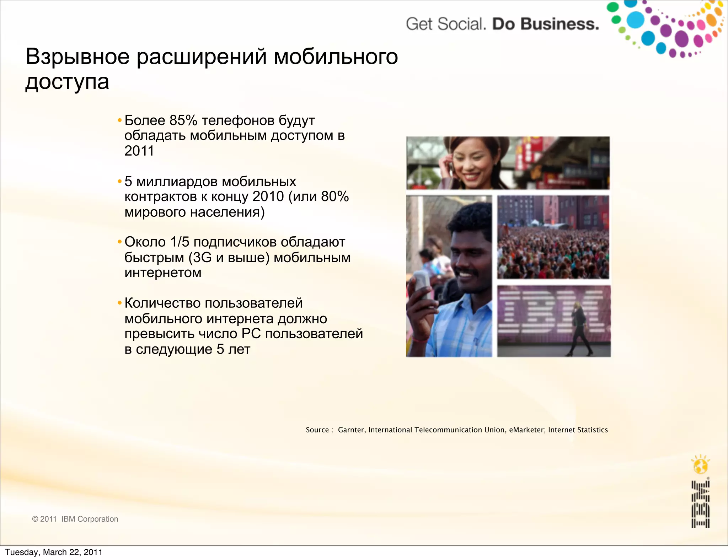Image resolution: width=728 pixels, height=560 pixels.
Task: Click the photo of woman on phone
Action: pos(508,163)
